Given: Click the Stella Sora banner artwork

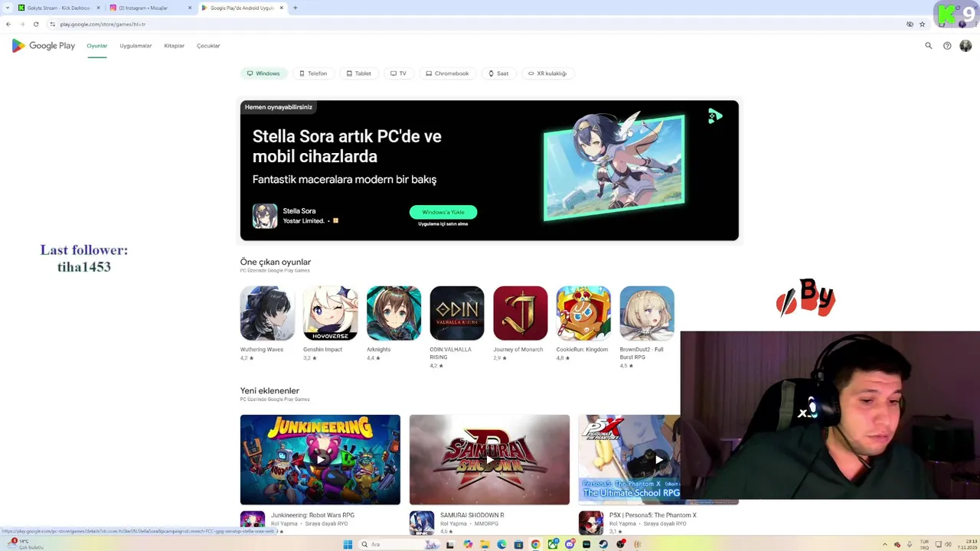Looking at the screenshot, I should (x=614, y=166).
